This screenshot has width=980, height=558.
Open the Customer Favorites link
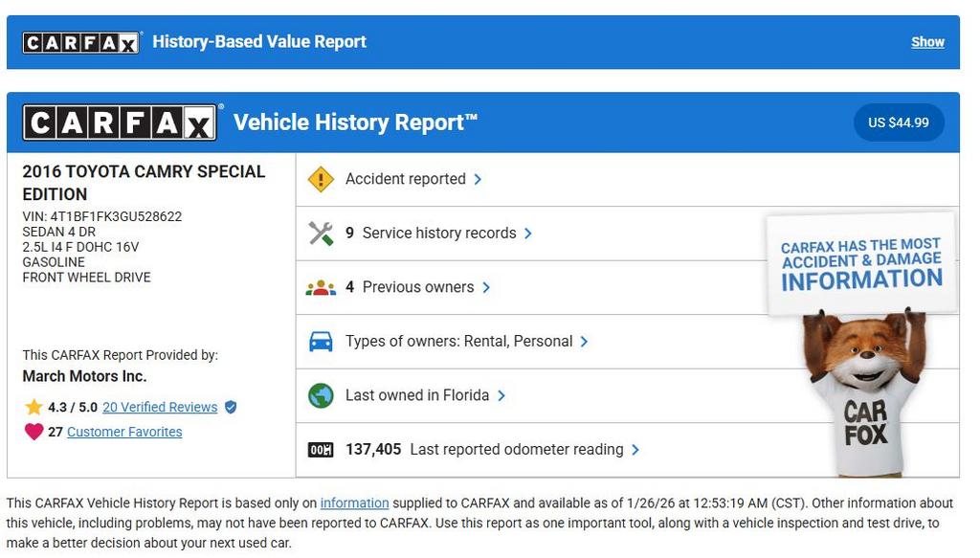124,432
